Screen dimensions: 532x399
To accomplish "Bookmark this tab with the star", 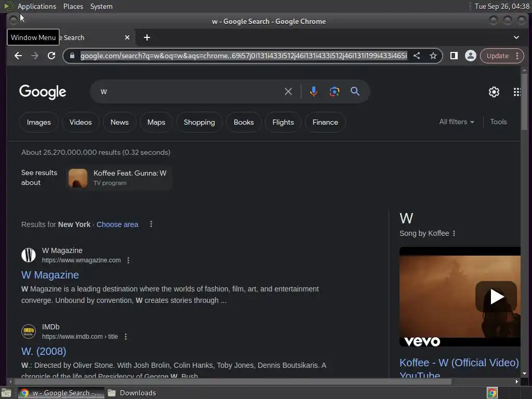I will (x=433, y=56).
